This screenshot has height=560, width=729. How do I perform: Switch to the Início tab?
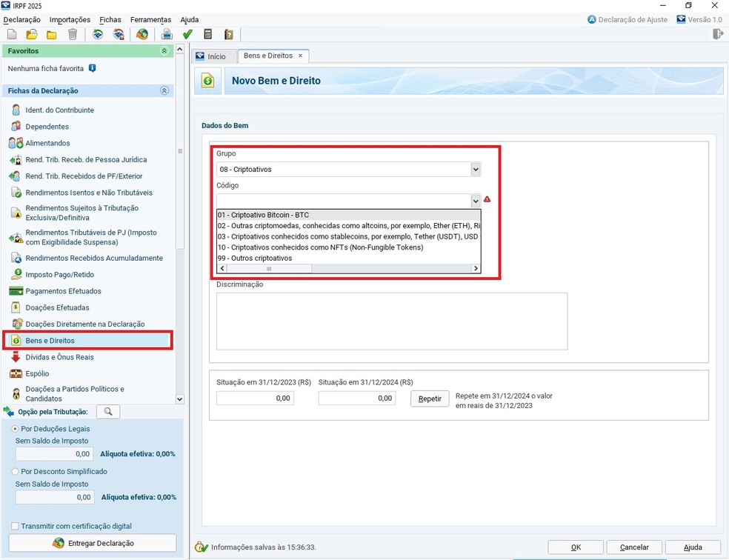tap(210, 56)
